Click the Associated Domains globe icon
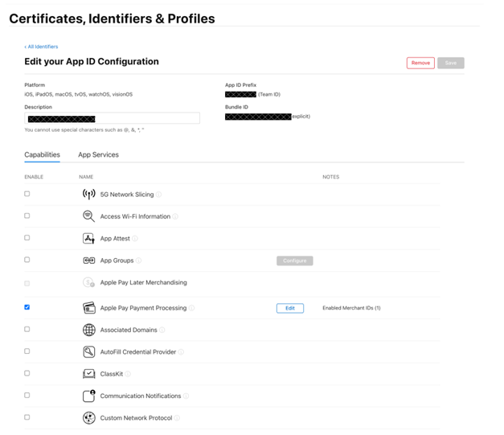Viewport: 504px width, 435px height. [89, 330]
